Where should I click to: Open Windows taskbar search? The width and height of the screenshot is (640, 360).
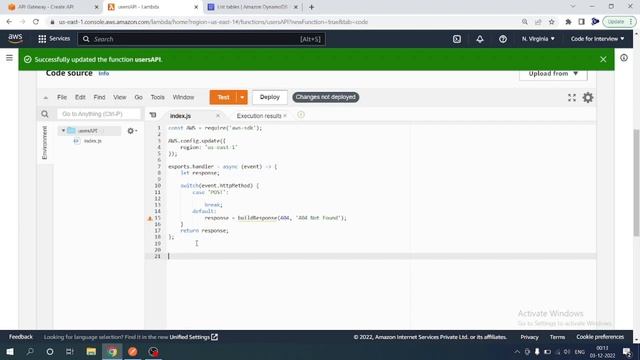[30, 351]
